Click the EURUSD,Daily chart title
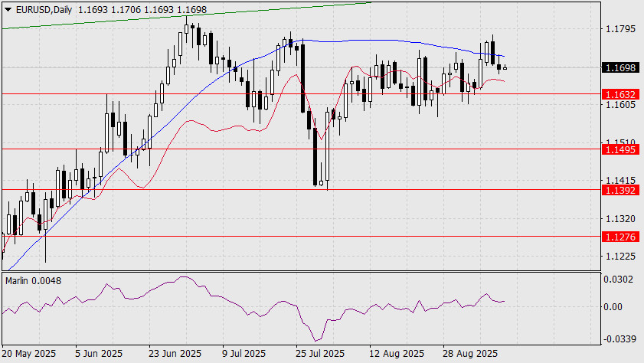This screenshot has height=363, width=644. click(x=44, y=9)
